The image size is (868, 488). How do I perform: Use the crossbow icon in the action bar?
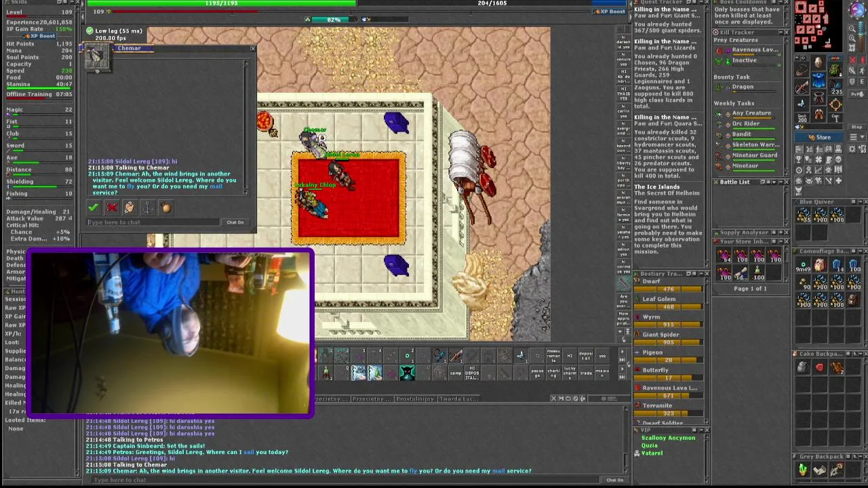456,355
